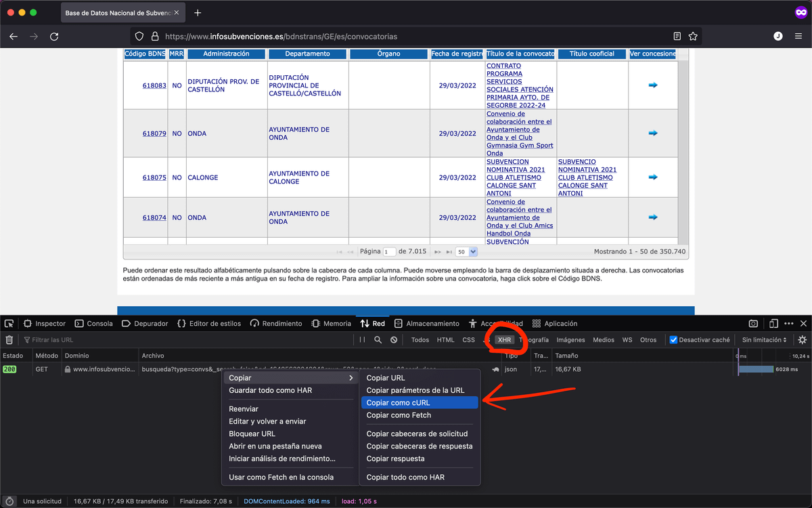Viewport: 812px width, 508px height.
Task: Uncheck the Desactivar caché checkbox
Action: point(673,340)
